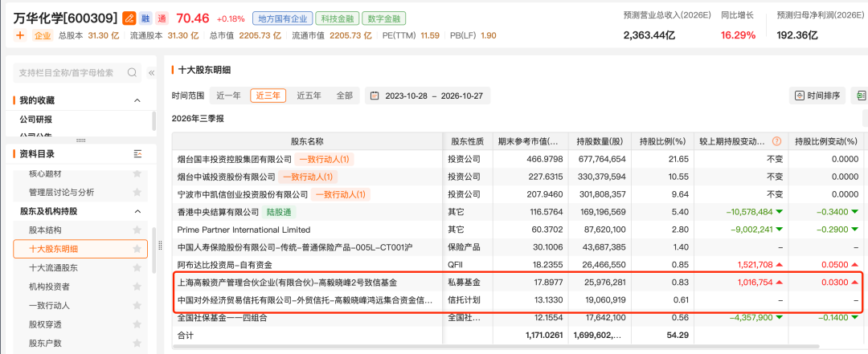Click the 我的收藏 panel scrollbar

pyautogui.click(x=154, y=120)
